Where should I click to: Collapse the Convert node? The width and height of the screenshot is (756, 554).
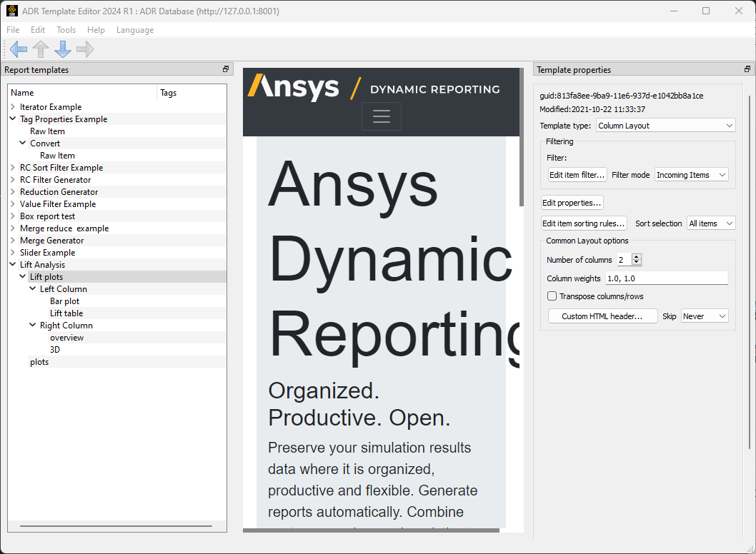pyautogui.click(x=23, y=143)
